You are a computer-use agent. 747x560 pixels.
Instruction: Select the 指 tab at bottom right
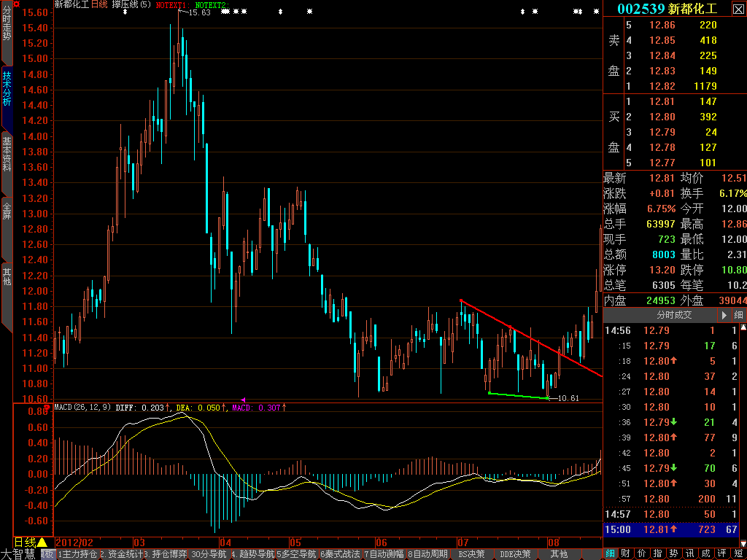[x=657, y=554]
